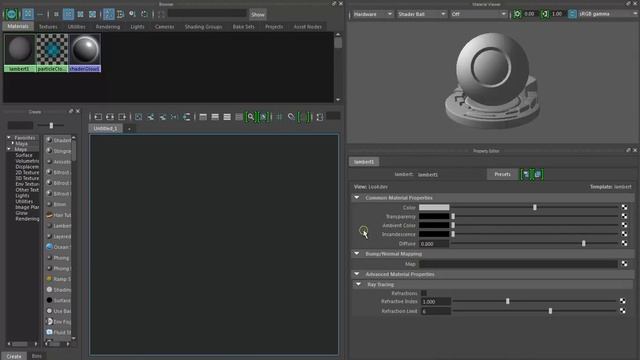
Task: Open the Rendering tab in Browser
Action: point(108,27)
